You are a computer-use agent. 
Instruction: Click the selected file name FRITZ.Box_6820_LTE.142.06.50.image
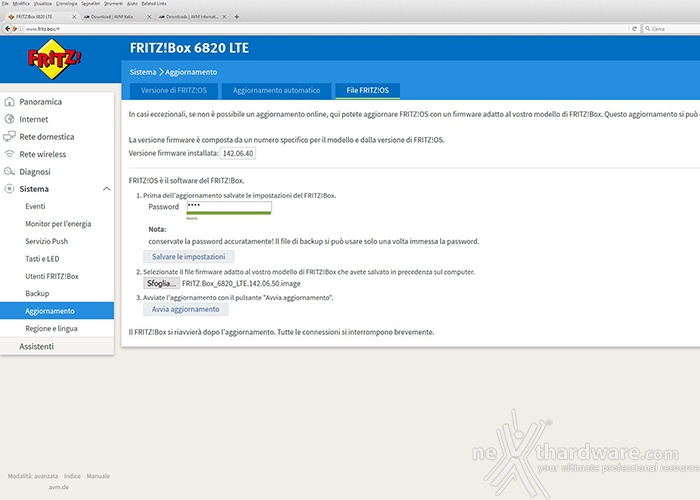(x=241, y=283)
